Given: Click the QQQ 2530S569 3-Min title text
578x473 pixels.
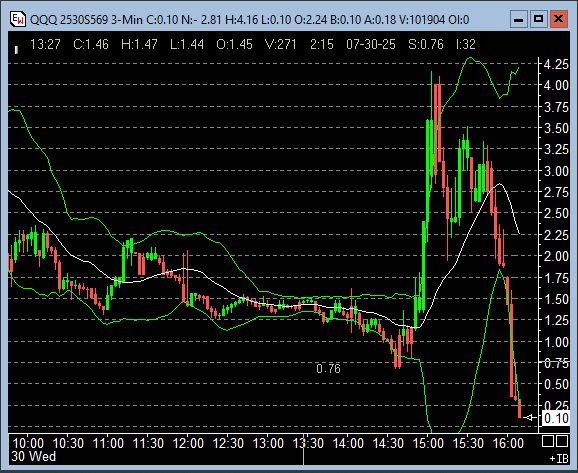Looking at the screenshot, I should 86,20.
